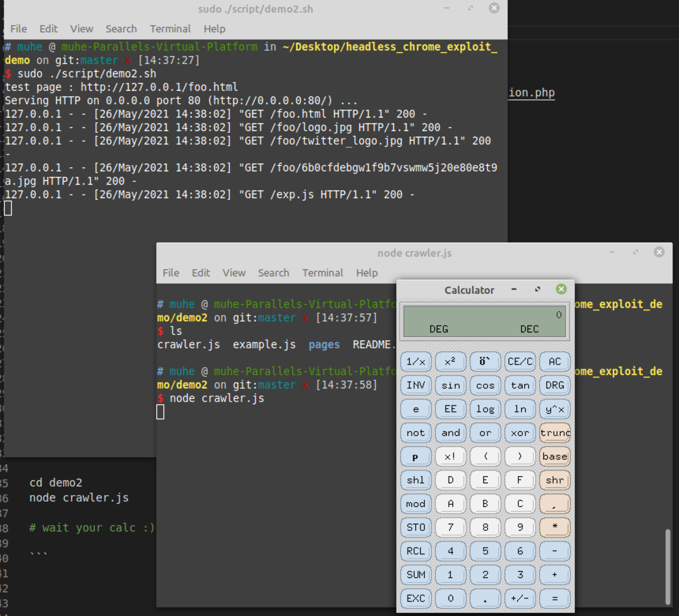Click the digit 5 key
Viewport: 679px width, 616px height.
pos(485,551)
